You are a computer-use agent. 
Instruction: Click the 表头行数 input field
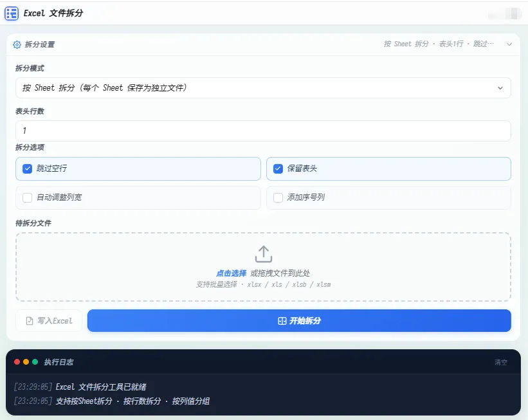pos(263,131)
